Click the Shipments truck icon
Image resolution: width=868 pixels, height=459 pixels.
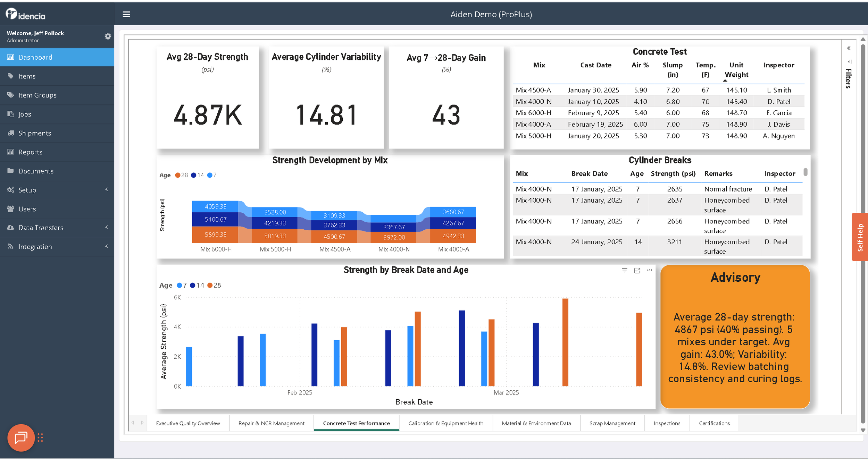click(x=11, y=133)
